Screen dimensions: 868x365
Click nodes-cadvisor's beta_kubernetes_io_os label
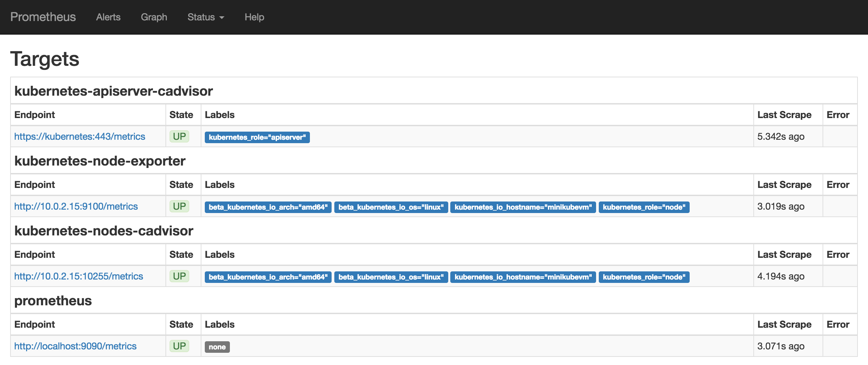pyautogui.click(x=391, y=277)
